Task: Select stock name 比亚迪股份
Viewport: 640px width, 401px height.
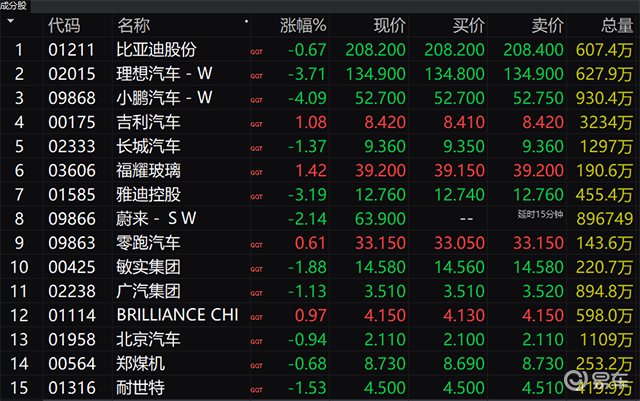Action: pos(156,50)
